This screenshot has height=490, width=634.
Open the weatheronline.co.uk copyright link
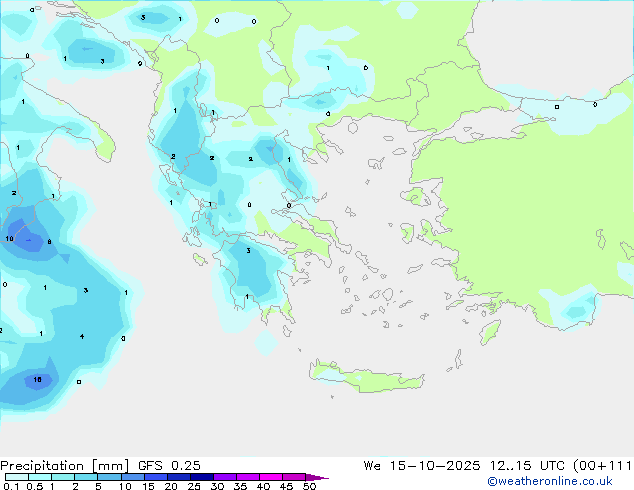pos(549,481)
